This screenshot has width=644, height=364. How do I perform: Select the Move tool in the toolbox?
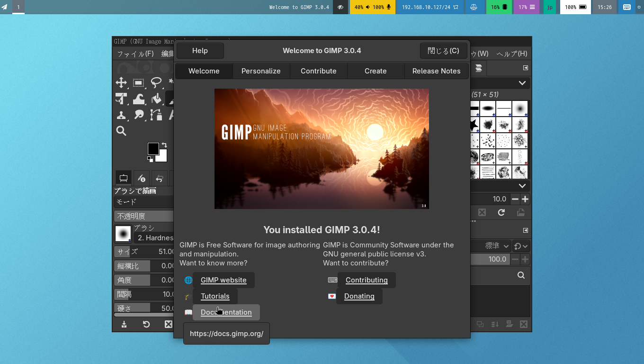(x=121, y=82)
